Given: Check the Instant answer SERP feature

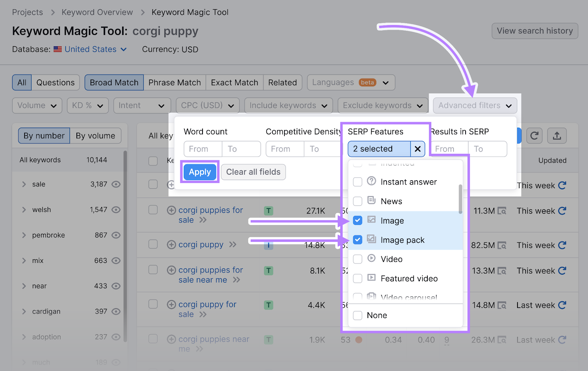Looking at the screenshot, I should coord(358,182).
